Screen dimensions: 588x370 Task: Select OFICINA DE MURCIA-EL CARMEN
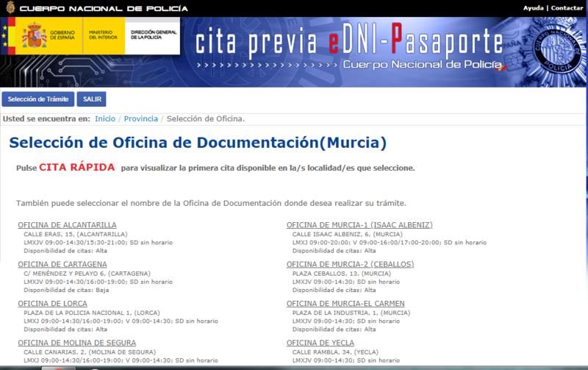(x=345, y=304)
